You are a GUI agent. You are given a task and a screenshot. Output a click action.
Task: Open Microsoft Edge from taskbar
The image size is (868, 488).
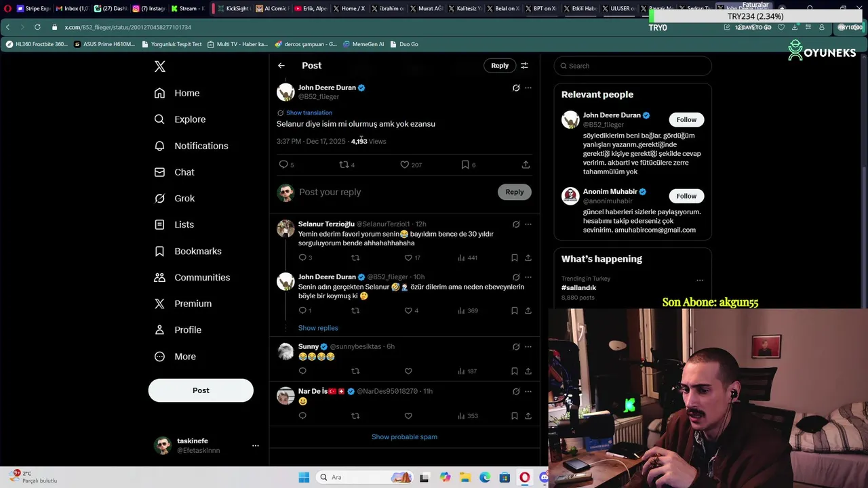485,477
